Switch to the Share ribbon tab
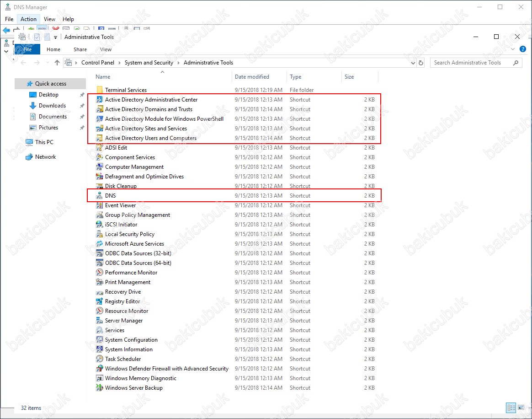The height and width of the screenshot is (419, 532). pyautogui.click(x=80, y=49)
